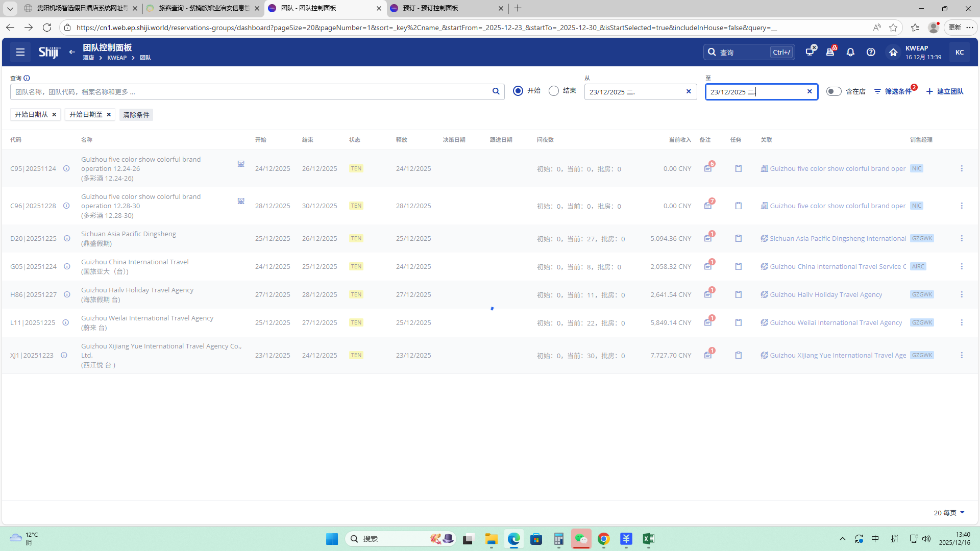This screenshot has height=551, width=980.
Task: Click info icon next to XJ1|20251223 code
Action: pyautogui.click(x=64, y=355)
